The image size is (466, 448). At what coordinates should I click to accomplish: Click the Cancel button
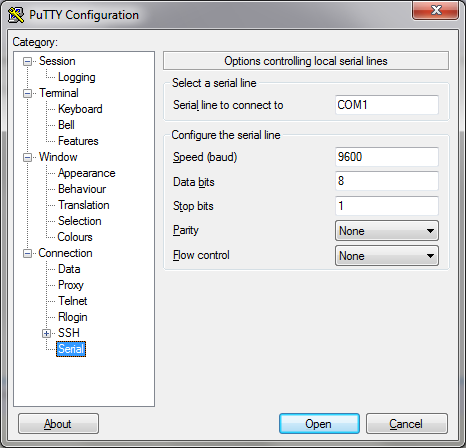coord(407,424)
